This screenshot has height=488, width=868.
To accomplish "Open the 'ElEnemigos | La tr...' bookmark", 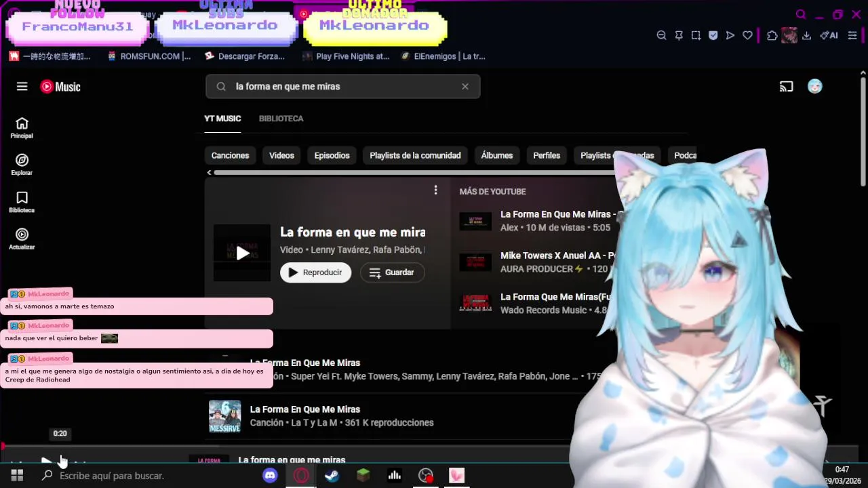I will click(x=443, y=56).
